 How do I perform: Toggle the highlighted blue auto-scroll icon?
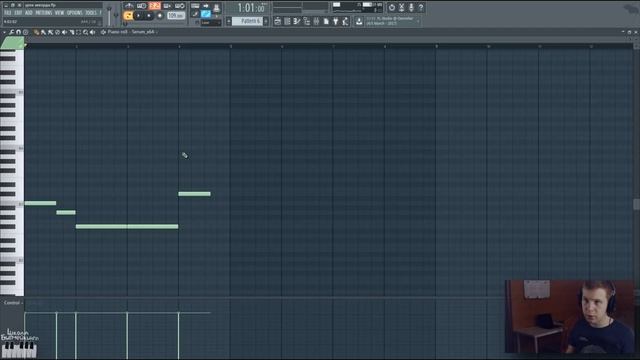pos(206,15)
